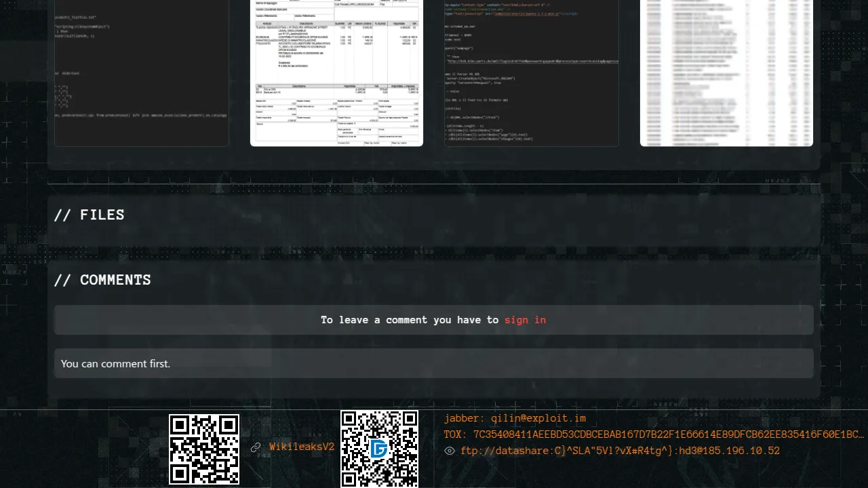Click the // COMMENTS section heading
This screenshot has height=488, width=868.
click(102, 280)
